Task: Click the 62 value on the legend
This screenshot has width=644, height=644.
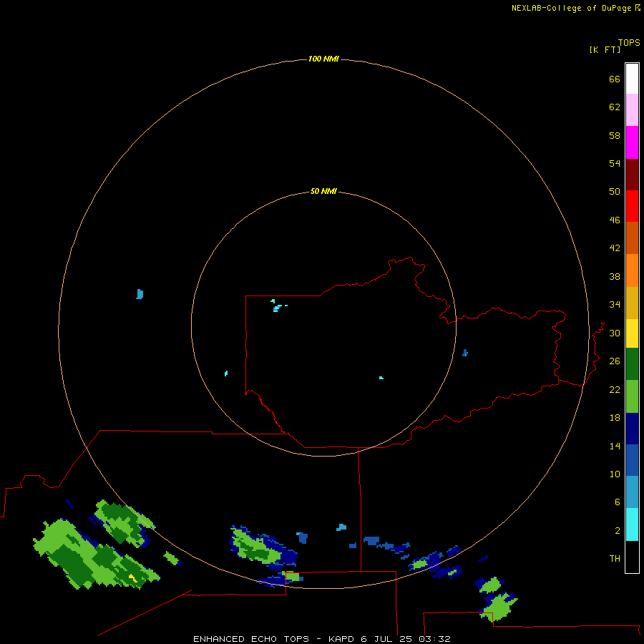Action: [615, 107]
